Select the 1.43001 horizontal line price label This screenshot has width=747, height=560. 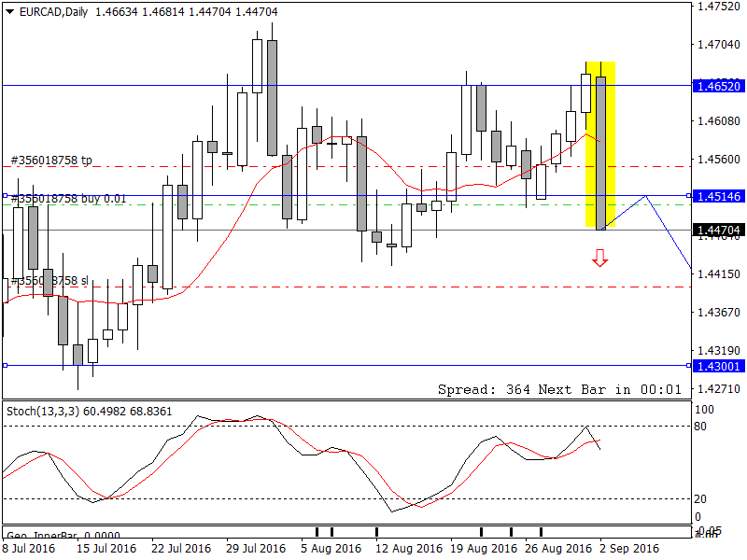(719, 366)
